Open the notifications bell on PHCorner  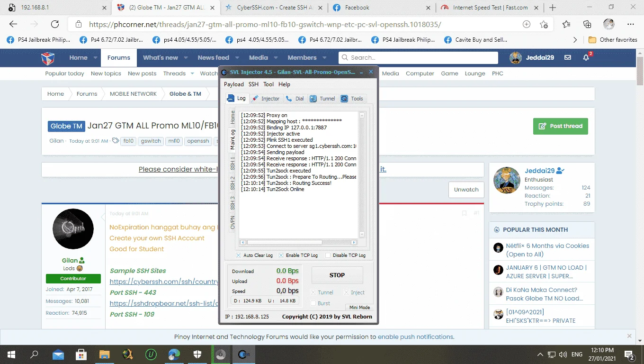586,58
